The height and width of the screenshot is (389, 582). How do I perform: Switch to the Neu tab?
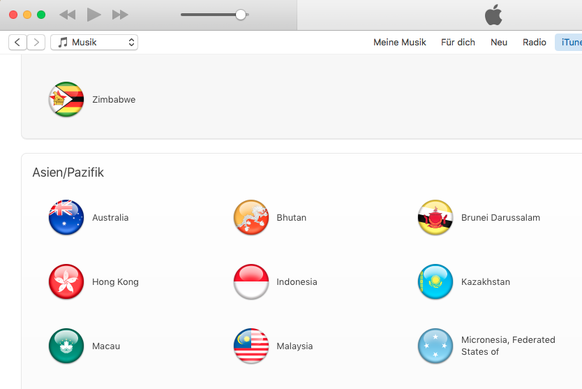click(499, 42)
